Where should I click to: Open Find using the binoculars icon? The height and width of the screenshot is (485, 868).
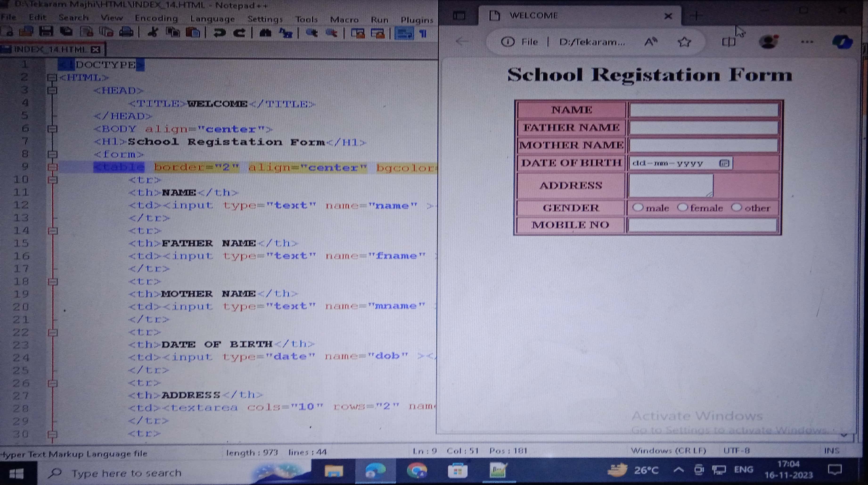click(x=266, y=33)
